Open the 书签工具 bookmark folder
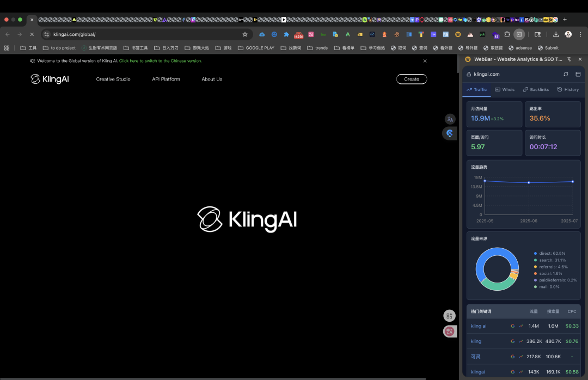The image size is (588, 380). 136,48
